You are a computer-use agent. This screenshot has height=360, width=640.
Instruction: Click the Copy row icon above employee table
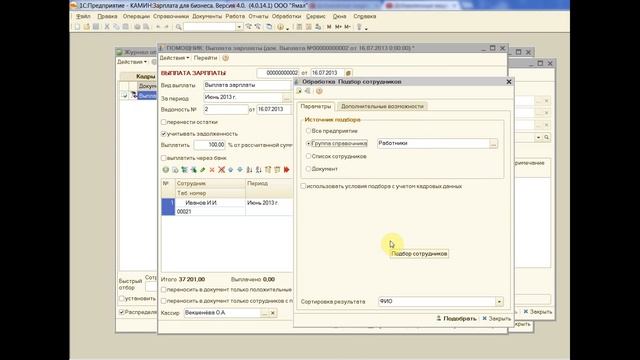(x=175, y=170)
